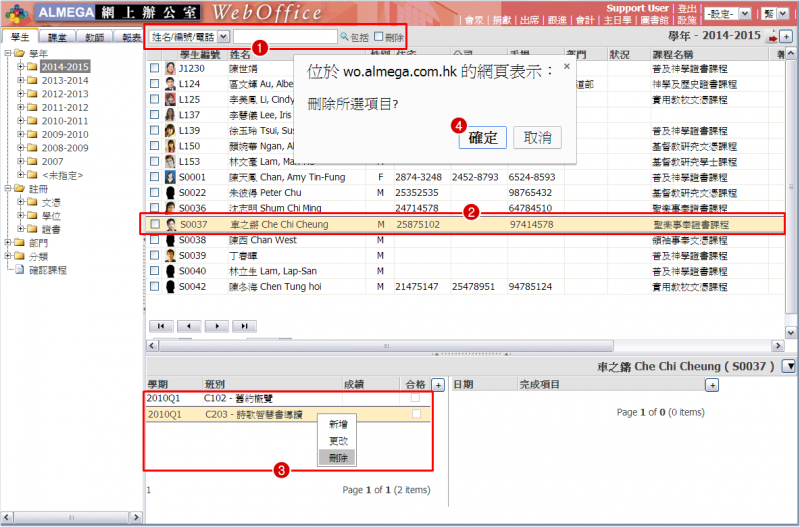Open the -設定- dropdown in header
Image resolution: width=800 pixels, height=527 pixels.
click(745, 14)
